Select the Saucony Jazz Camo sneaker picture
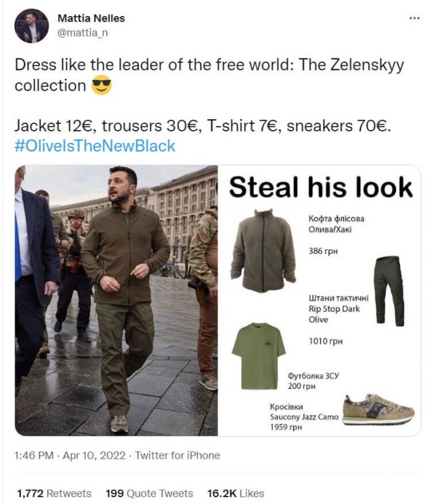Viewport: 431px width, 504px height. click(378, 409)
